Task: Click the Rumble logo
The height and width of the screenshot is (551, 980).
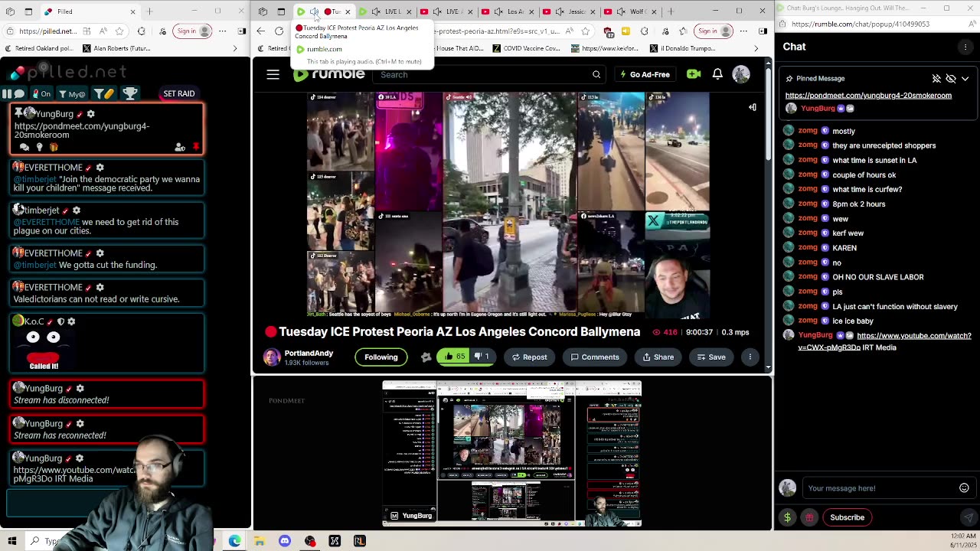Action: [x=329, y=74]
